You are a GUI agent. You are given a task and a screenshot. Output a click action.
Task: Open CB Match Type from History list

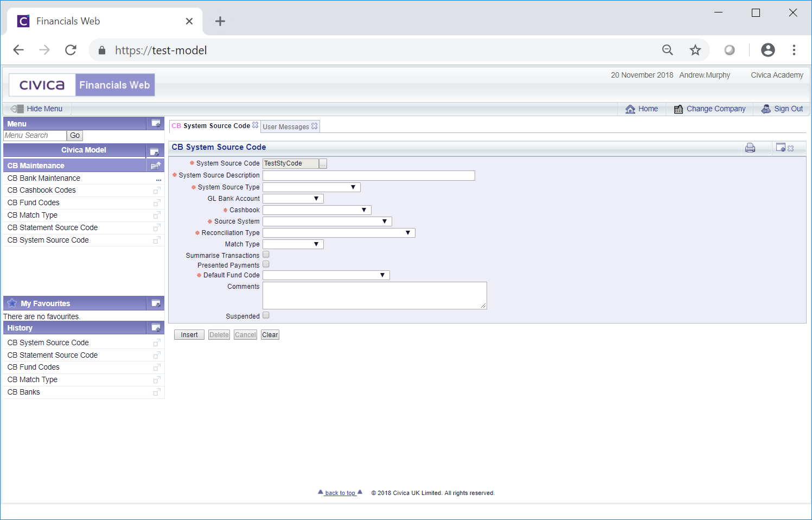tap(33, 379)
